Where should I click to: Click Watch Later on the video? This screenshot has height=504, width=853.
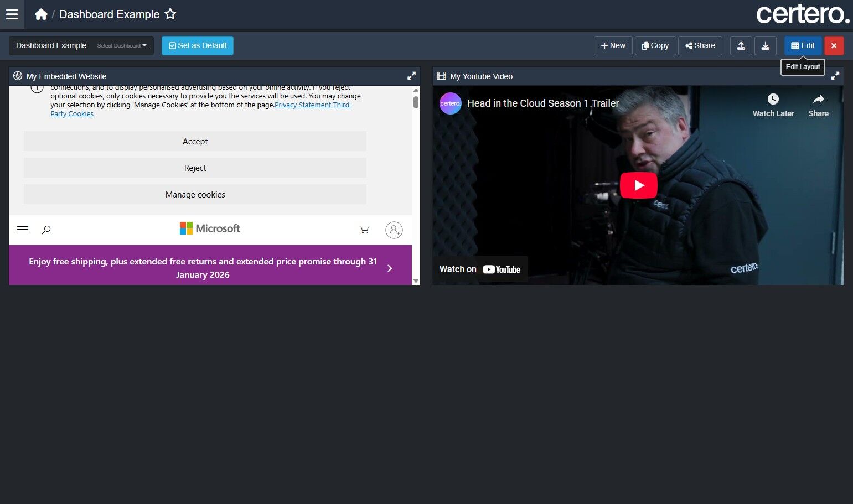click(773, 106)
